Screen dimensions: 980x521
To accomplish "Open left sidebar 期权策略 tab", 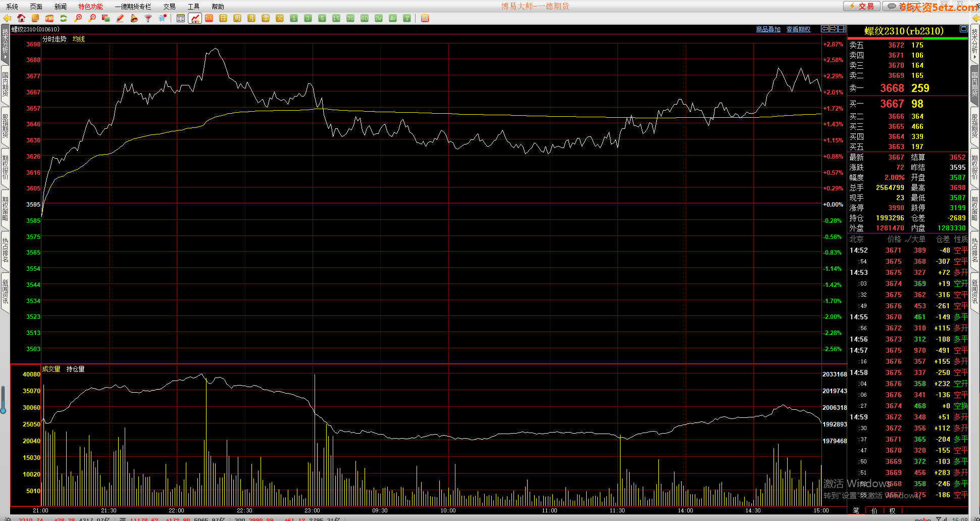I will pyautogui.click(x=5, y=209).
